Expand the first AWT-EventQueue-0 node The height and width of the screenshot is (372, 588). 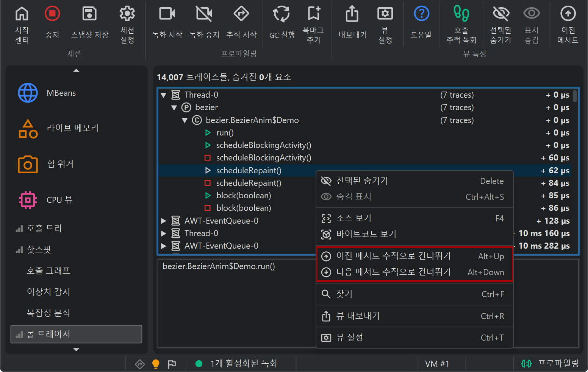click(x=164, y=221)
